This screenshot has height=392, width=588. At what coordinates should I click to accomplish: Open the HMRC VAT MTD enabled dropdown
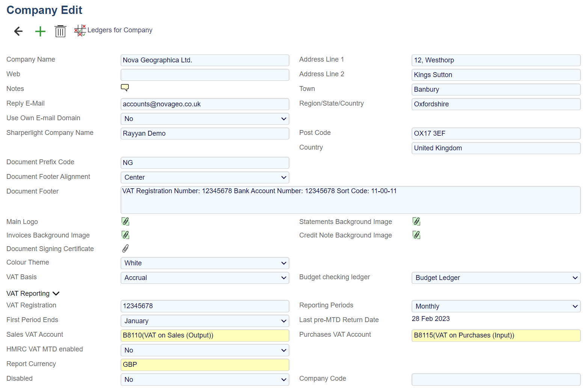[x=205, y=350]
